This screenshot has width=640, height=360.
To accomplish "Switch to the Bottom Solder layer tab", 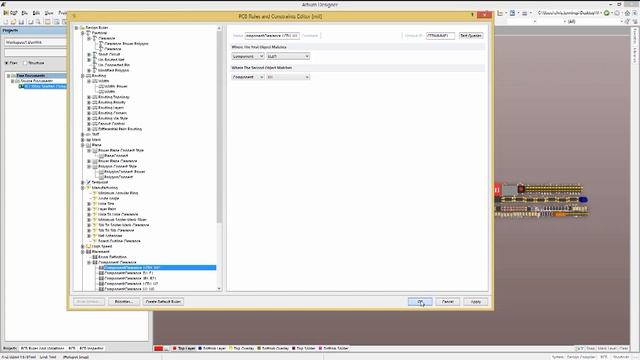I will click(333, 349).
